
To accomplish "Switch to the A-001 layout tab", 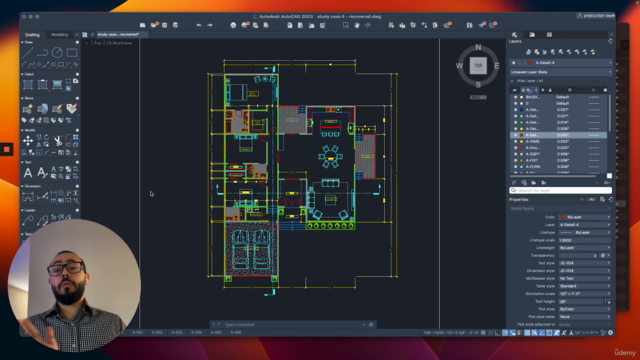I will (x=138, y=333).
